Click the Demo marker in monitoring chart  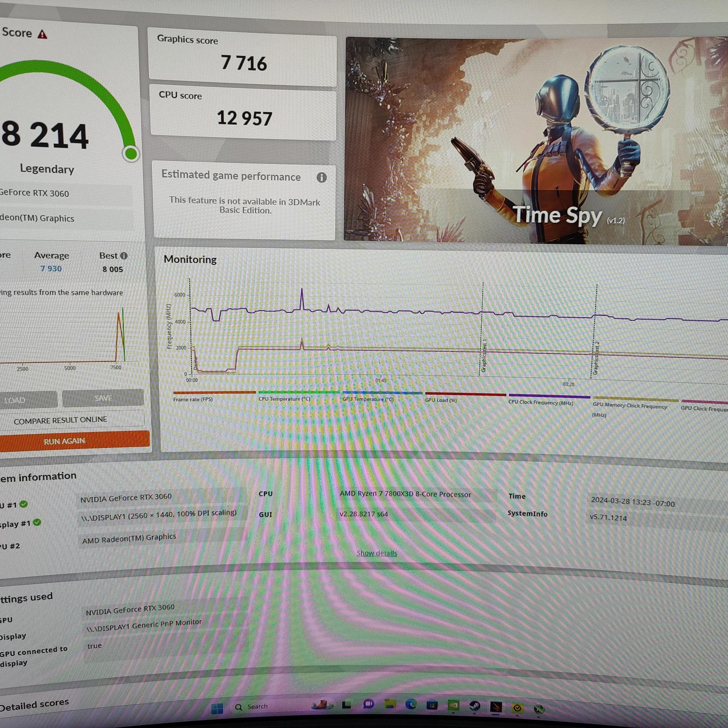tap(196, 363)
